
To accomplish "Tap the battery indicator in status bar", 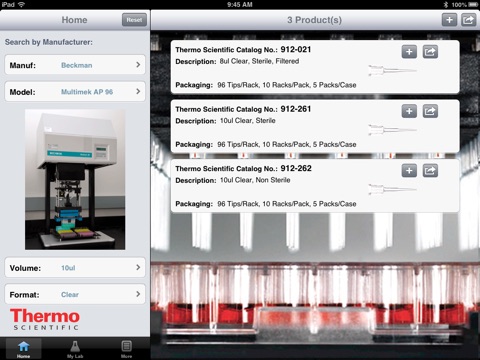I will click(473, 4).
